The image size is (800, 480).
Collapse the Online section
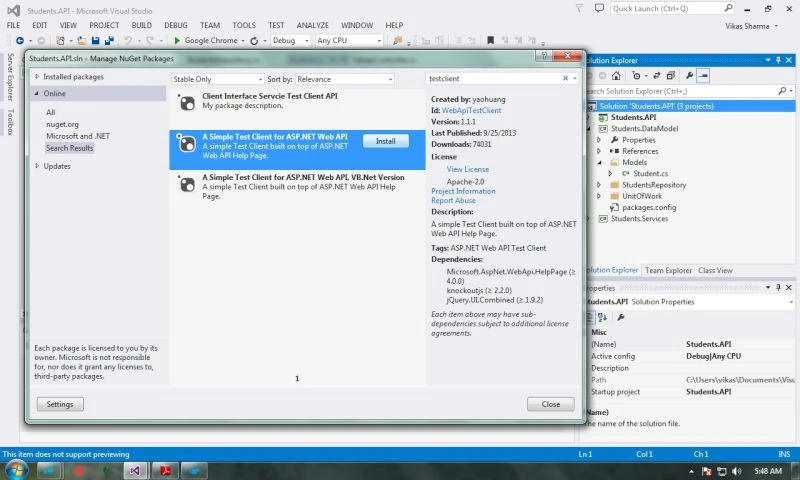pos(37,93)
